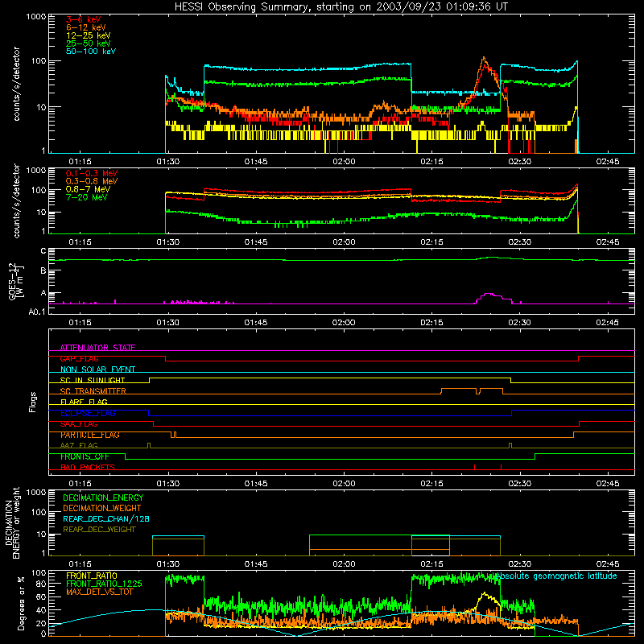The height and width of the screenshot is (644, 644).
Task: Select the PARTICLE_FLAG label
Action: 90,435
